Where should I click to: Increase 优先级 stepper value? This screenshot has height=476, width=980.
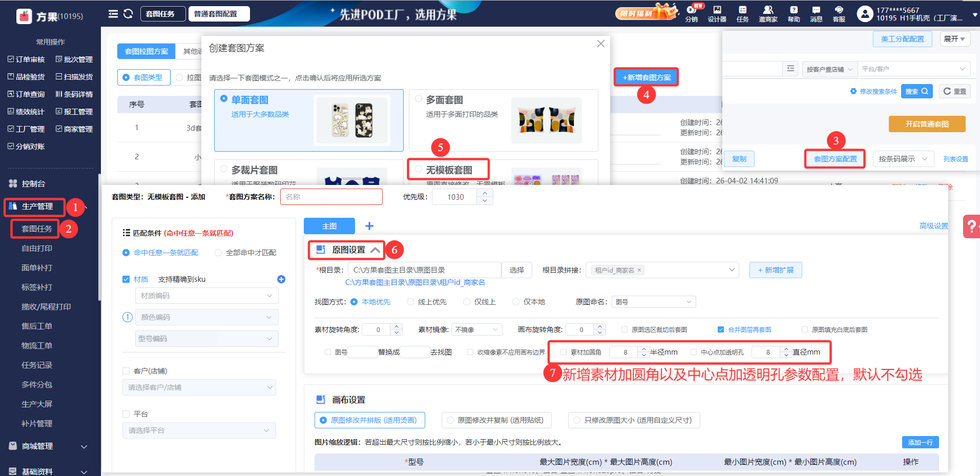coord(485,193)
